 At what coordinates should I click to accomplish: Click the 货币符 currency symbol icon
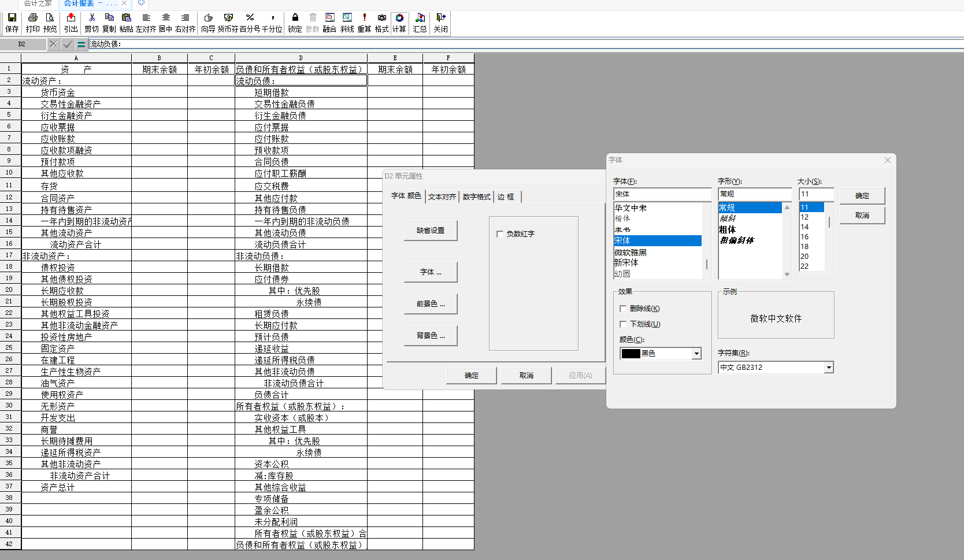coord(228,23)
